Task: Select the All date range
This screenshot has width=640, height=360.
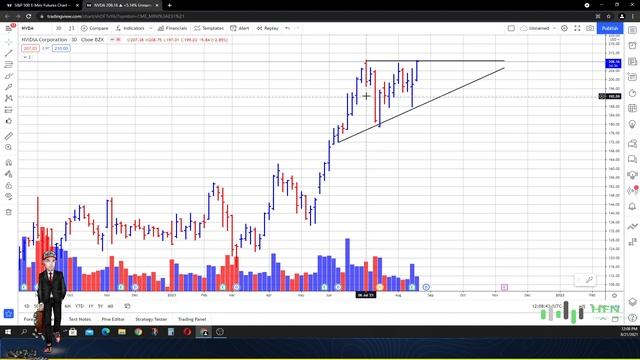Action: (110, 306)
